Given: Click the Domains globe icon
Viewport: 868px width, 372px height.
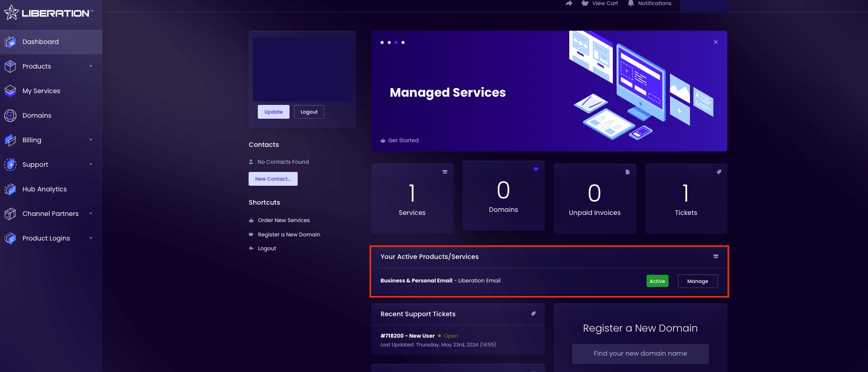Looking at the screenshot, I should click(10, 116).
